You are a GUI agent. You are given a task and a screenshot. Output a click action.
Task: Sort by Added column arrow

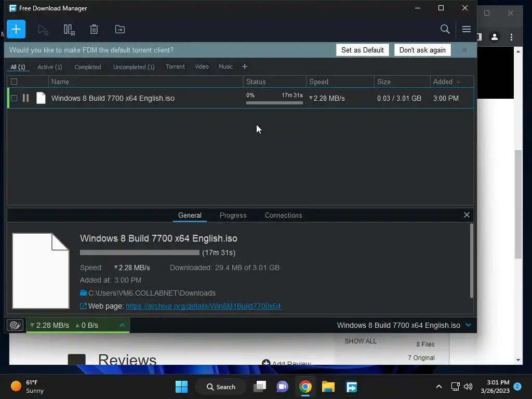coord(458,82)
